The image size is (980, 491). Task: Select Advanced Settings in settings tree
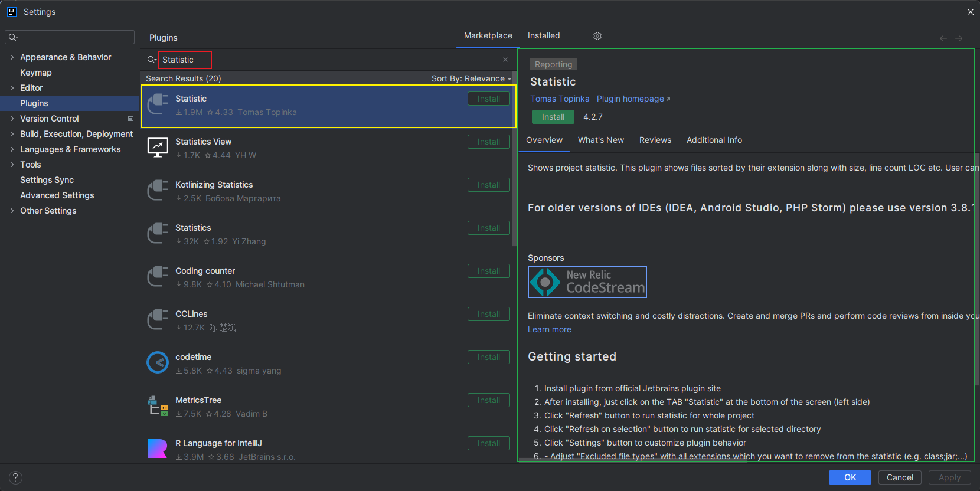57,195
